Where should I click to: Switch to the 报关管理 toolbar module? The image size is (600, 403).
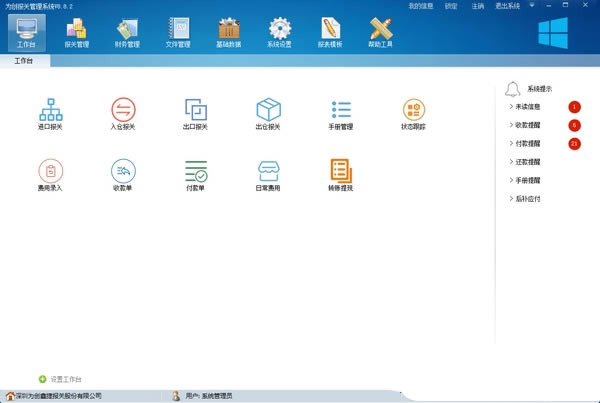tap(75, 31)
